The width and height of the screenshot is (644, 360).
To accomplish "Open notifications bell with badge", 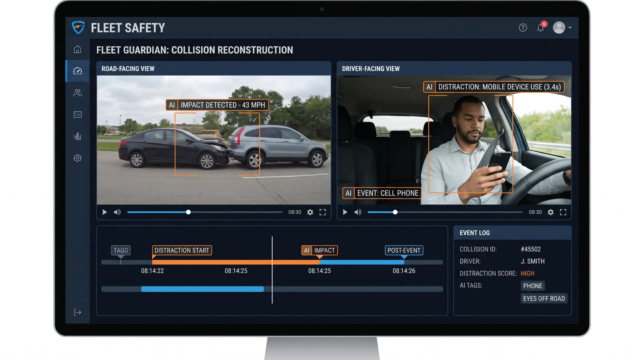I will tap(541, 27).
